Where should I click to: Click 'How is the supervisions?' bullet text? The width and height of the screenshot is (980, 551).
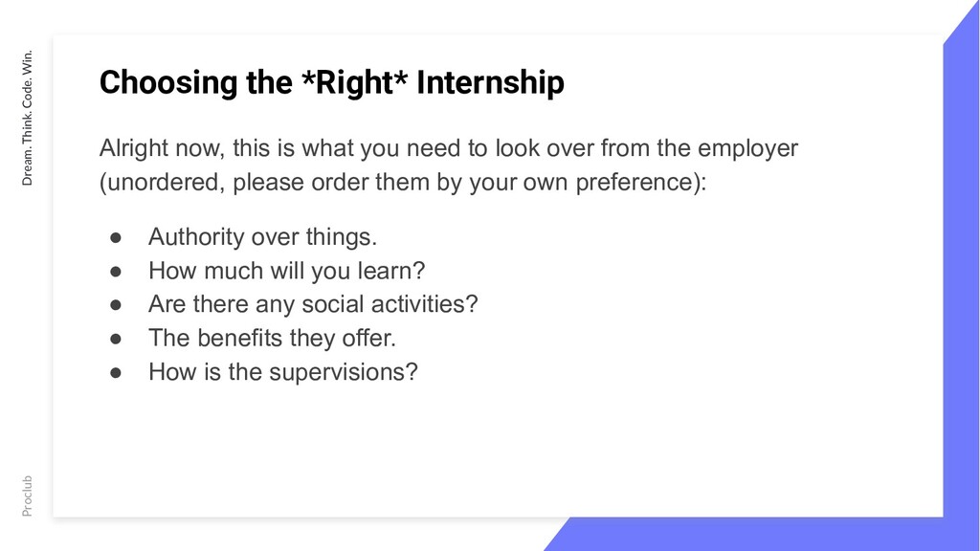[x=282, y=372]
